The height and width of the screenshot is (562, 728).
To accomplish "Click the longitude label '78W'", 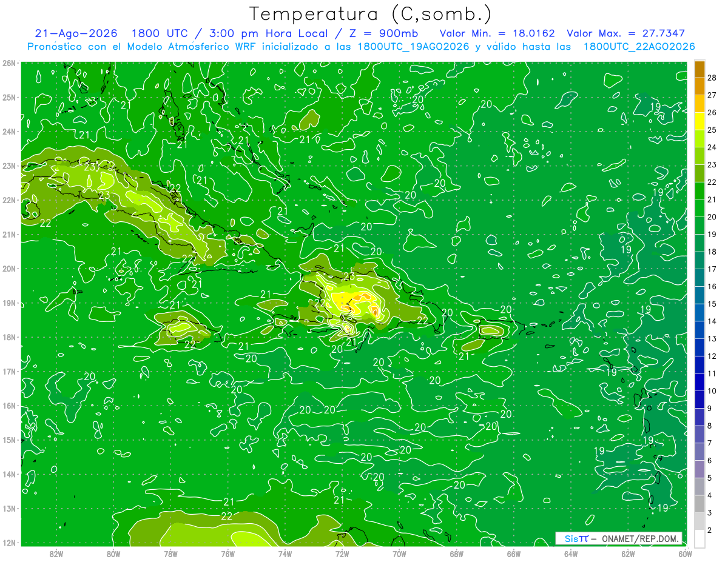I will (170, 553).
